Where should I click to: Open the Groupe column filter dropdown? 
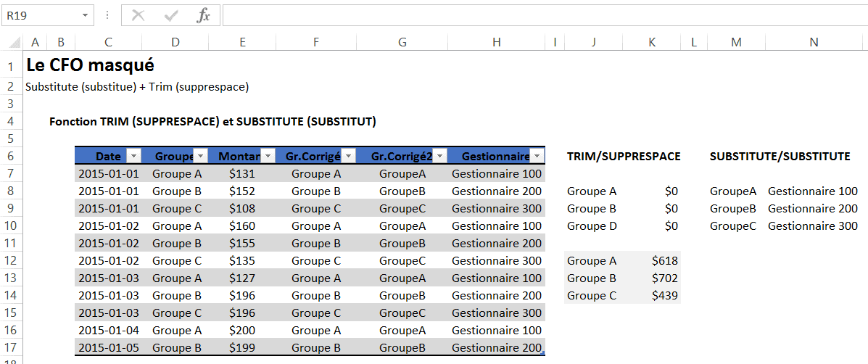200,156
